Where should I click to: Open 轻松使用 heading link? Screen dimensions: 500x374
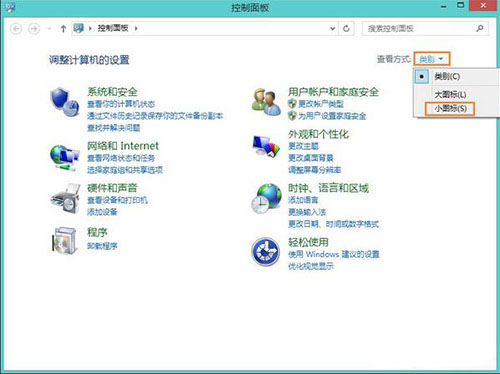coord(309,242)
